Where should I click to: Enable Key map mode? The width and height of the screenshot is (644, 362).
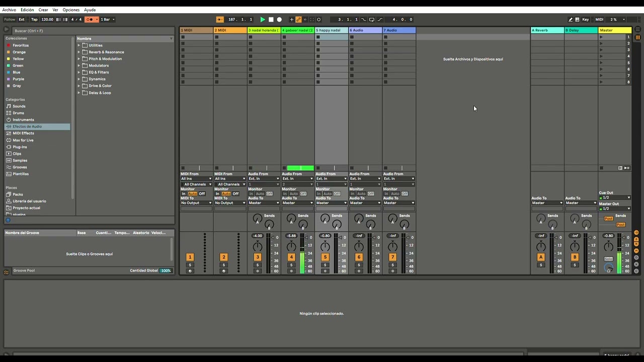pyautogui.click(x=586, y=20)
